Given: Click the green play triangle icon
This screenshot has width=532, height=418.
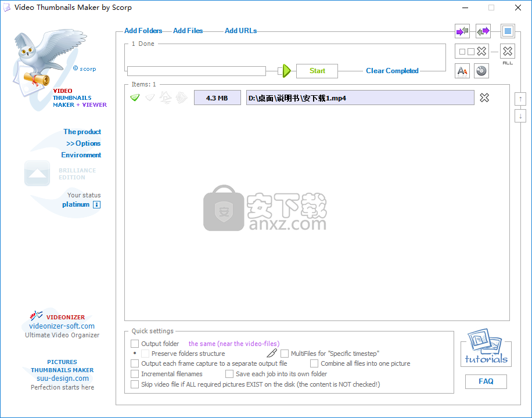Looking at the screenshot, I should pyautogui.click(x=287, y=71).
